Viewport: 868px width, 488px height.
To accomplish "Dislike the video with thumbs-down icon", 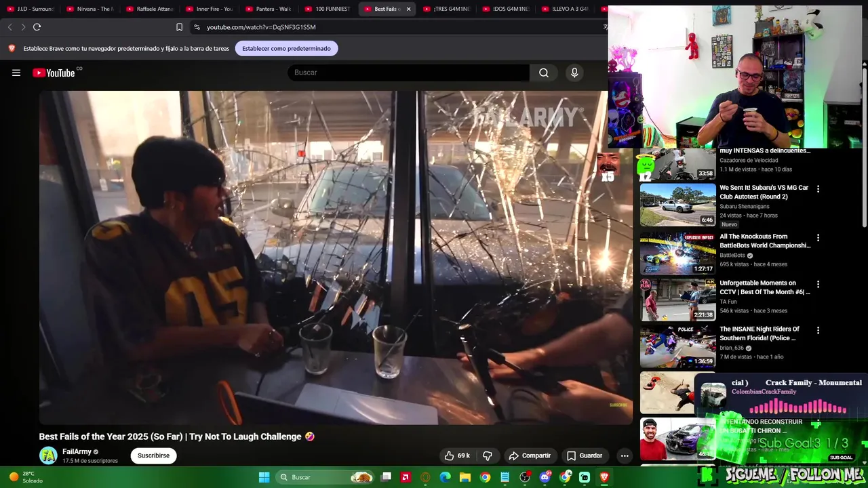I will [487, 455].
